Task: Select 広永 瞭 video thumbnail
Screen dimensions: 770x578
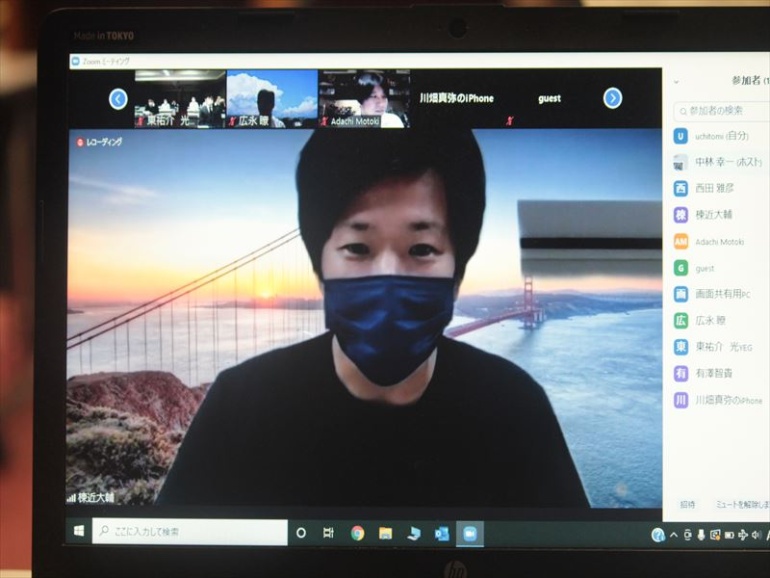Action: coord(272,98)
